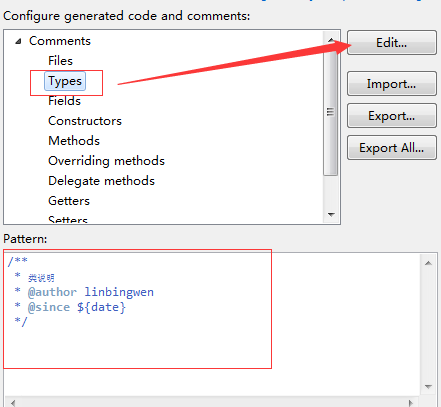Image resolution: width=441 pixels, height=407 pixels.
Task: Click the Pattern pane scroll-up arrow
Action: click(428, 263)
